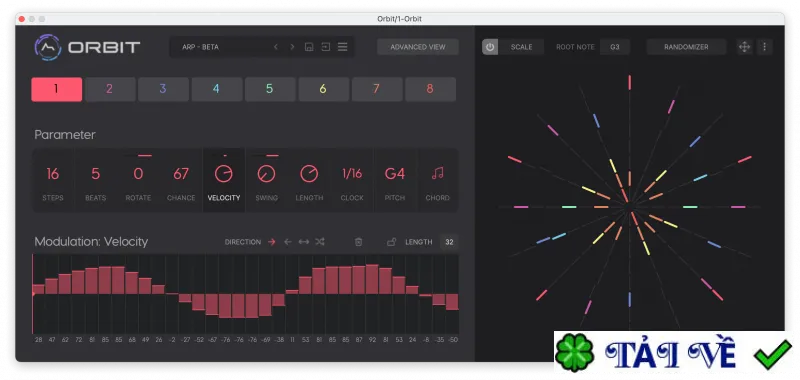Select the Velocity knob parameter
800x380 pixels.
click(223, 174)
